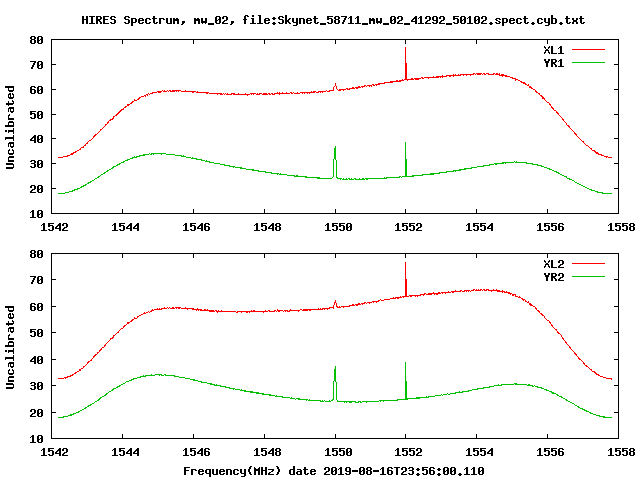Click the 1552 tick label on top plot

408,227
